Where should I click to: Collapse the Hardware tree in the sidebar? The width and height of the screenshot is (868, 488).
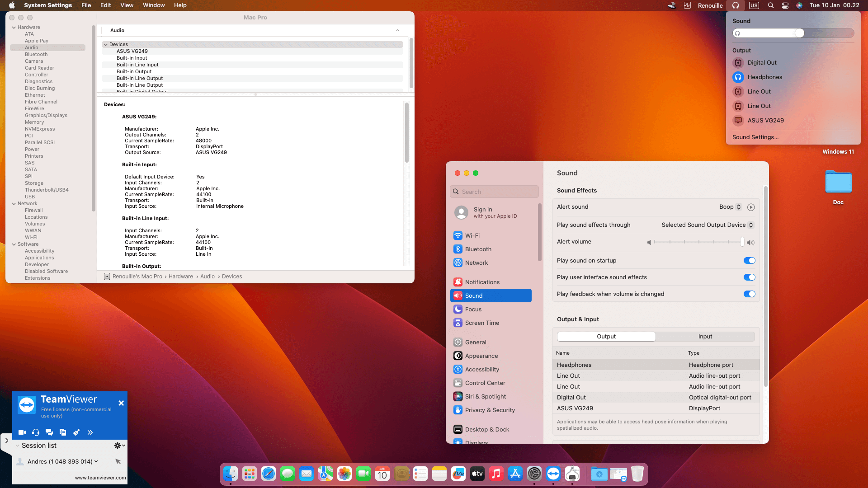(14, 28)
